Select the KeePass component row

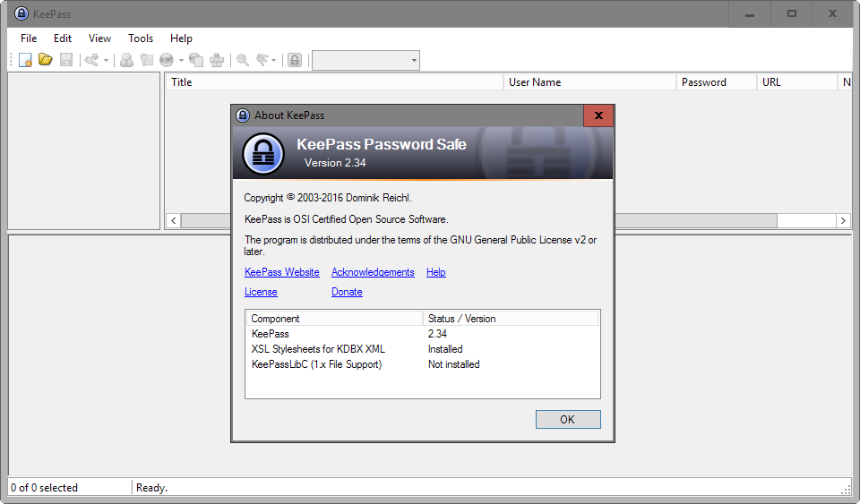click(422, 334)
